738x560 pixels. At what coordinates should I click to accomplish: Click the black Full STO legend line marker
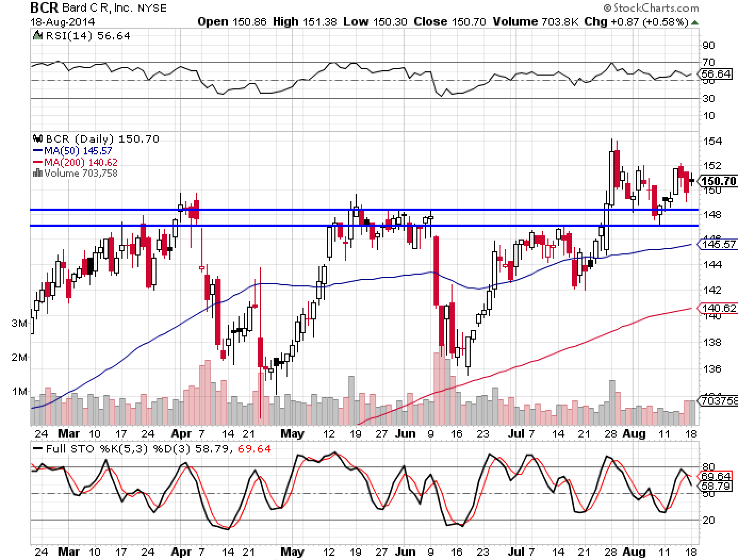(37, 449)
